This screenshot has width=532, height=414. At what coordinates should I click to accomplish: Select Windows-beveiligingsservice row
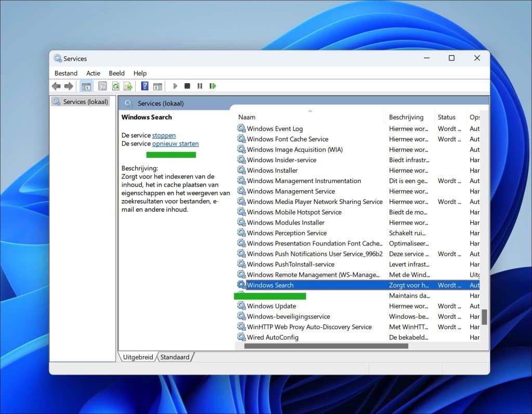288,316
